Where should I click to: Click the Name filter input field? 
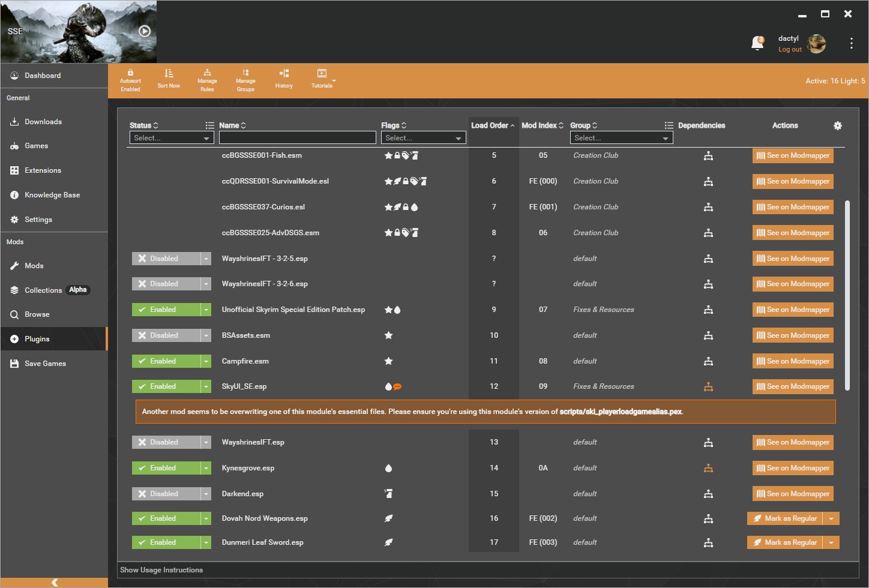click(x=297, y=137)
